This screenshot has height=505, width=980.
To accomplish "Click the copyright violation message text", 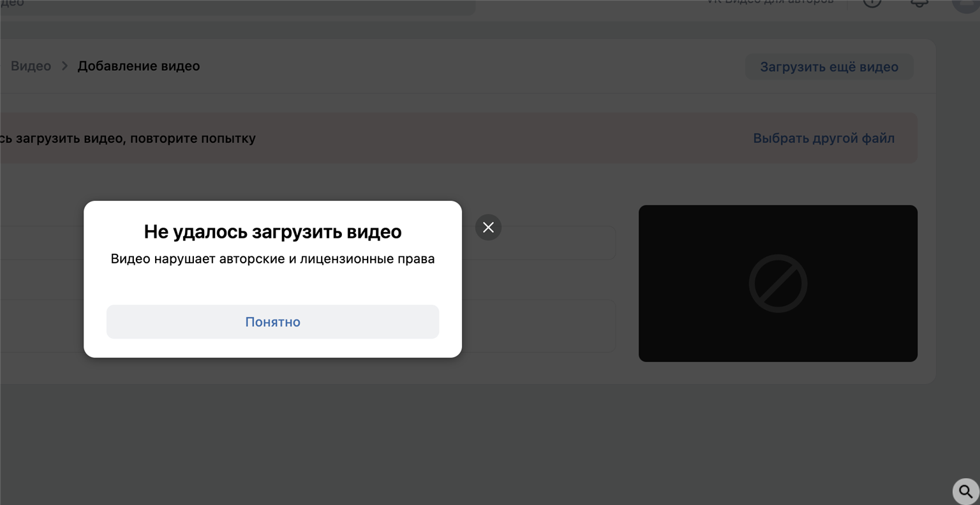I will coord(272,259).
